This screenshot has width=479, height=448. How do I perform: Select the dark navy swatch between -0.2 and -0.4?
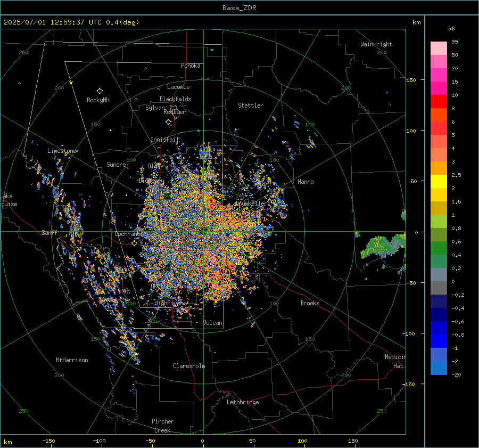coord(439,302)
